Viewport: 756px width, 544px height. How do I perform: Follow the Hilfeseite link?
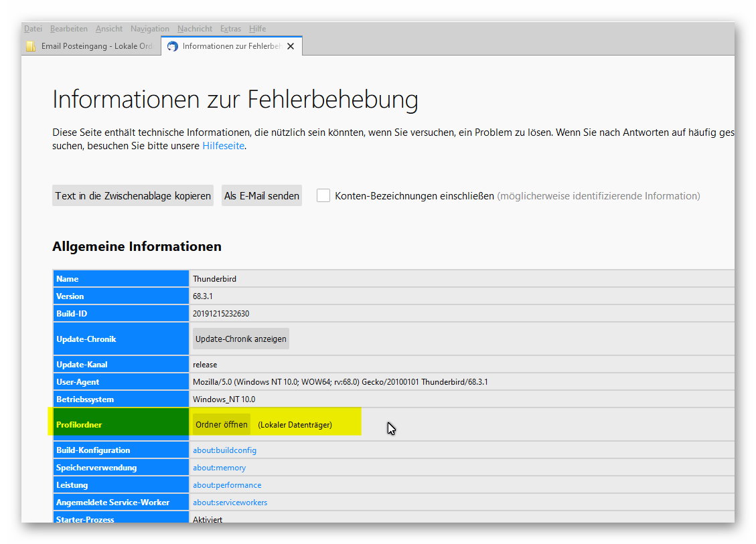click(224, 146)
